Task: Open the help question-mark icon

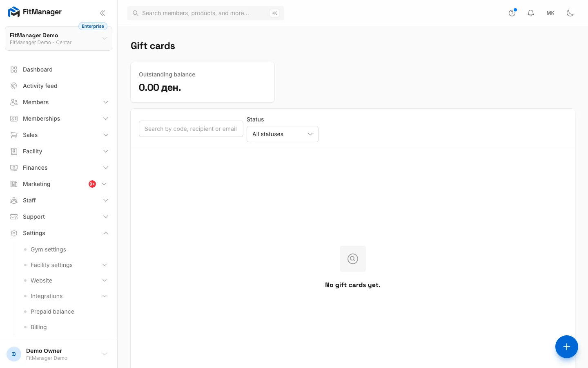Action: pyautogui.click(x=512, y=13)
